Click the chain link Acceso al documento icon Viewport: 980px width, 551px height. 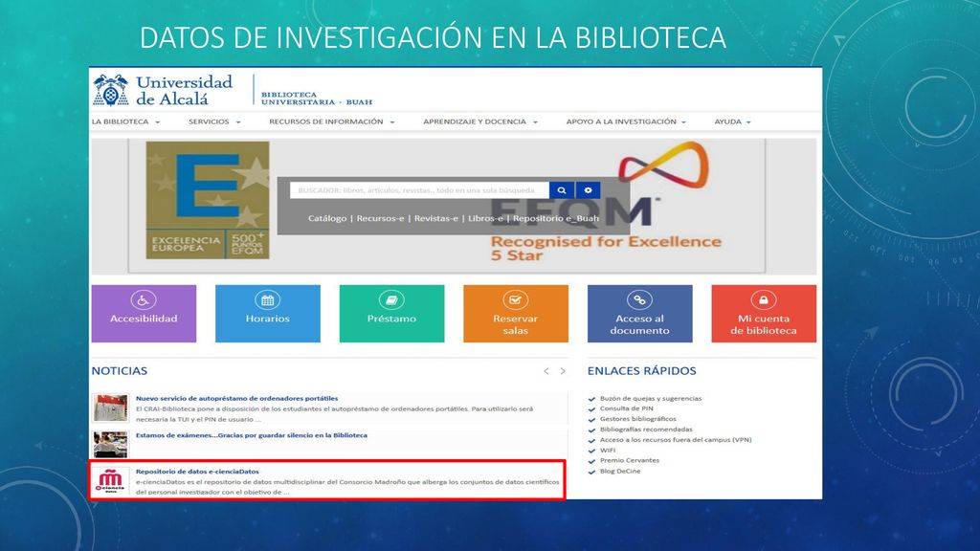click(x=639, y=299)
